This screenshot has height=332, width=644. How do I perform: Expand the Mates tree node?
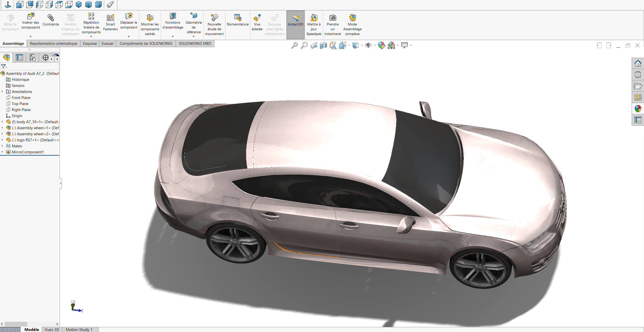(x=2, y=146)
